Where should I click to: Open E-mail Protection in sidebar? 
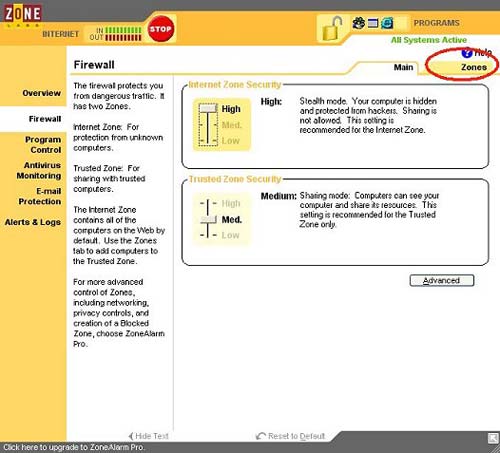click(40, 196)
